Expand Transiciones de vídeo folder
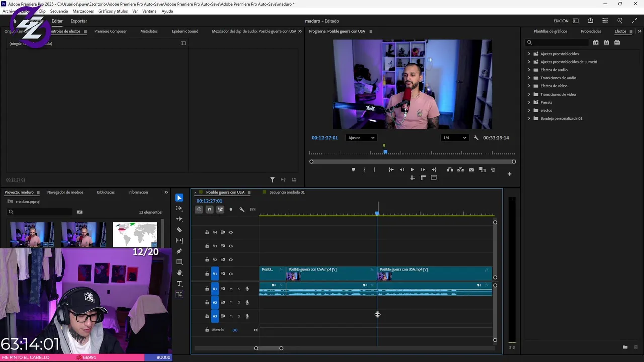644x362 pixels. [x=529, y=94]
